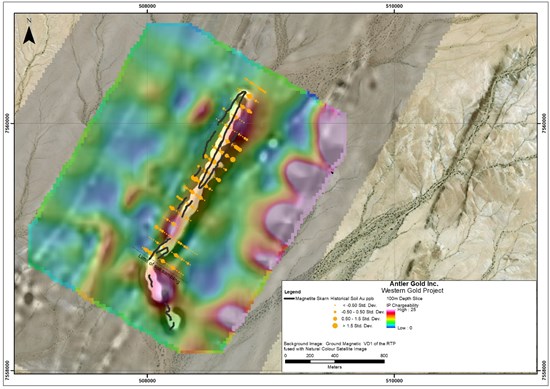Click the 'Legend' heading
This screenshot has width=550, height=389.
click(x=293, y=292)
